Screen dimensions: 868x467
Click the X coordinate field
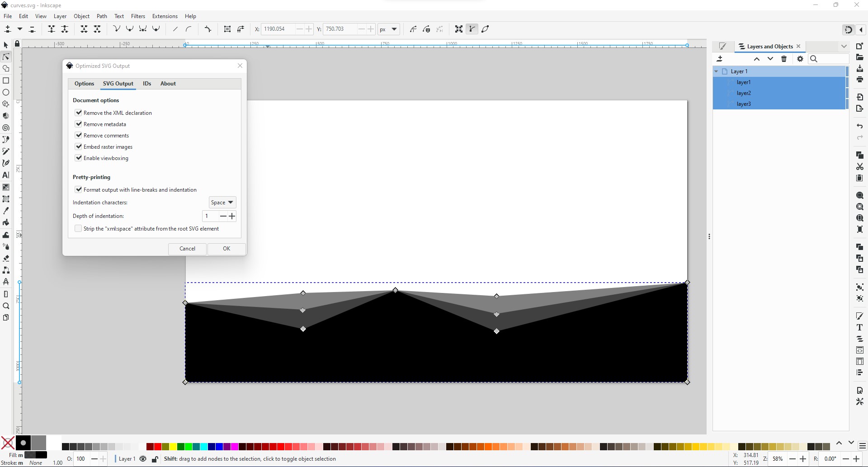click(278, 29)
